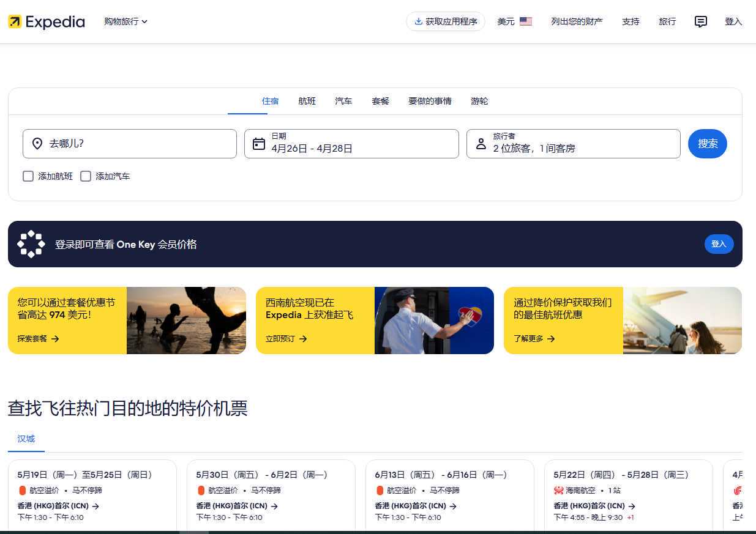Open the 支持 link in header

[x=631, y=21]
